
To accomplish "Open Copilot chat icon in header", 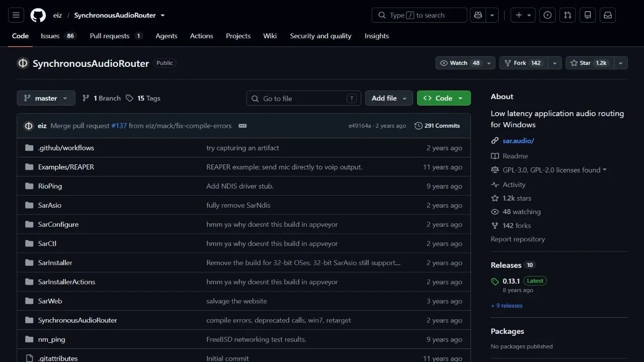I will click(478, 15).
